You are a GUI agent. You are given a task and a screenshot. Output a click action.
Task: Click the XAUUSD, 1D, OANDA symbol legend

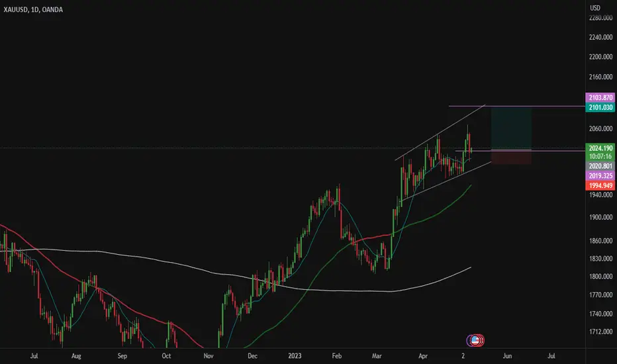coord(33,9)
